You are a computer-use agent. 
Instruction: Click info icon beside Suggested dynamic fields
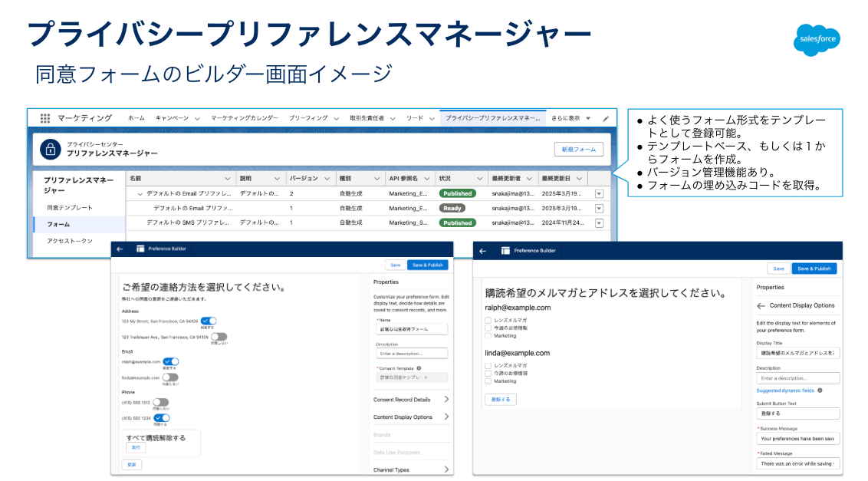click(820, 390)
